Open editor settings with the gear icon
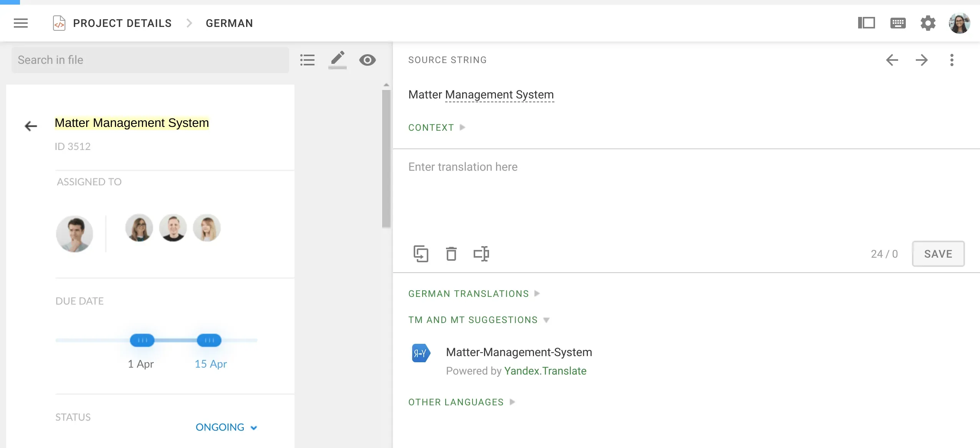Image resolution: width=980 pixels, height=448 pixels. [x=928, y=23]
